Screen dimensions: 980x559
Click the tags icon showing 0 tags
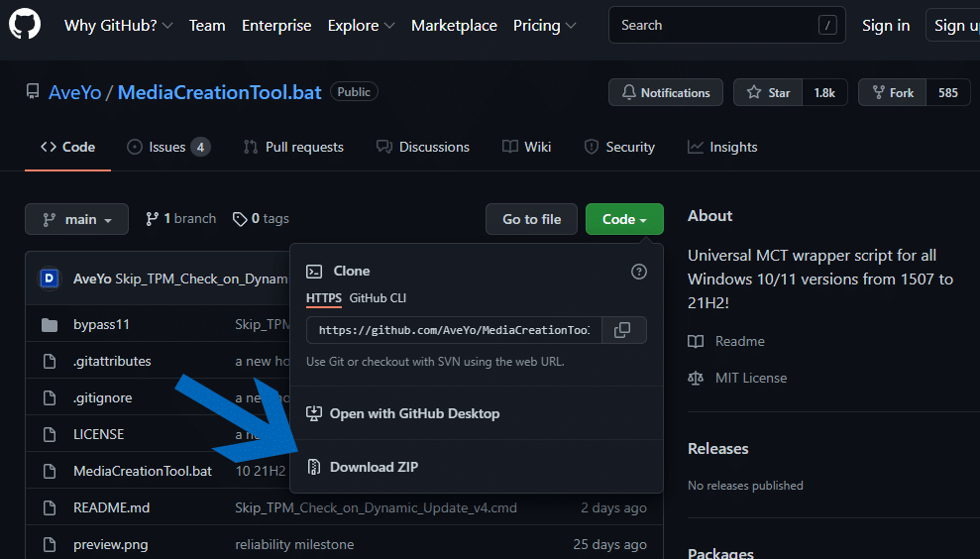click(x=240, y=219)
